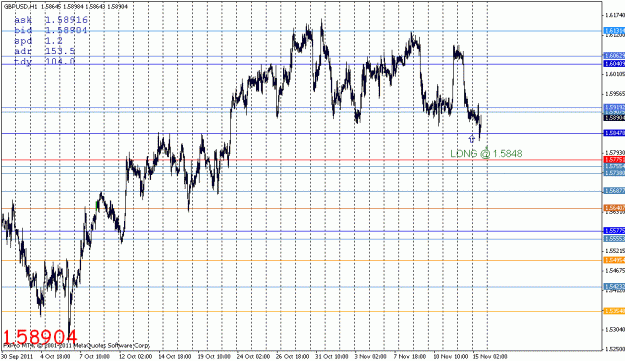This screenshot has height=361, width=625.
Task: Click the bright-blue 1.5577 price level tag
Action: tap(614, 231)
